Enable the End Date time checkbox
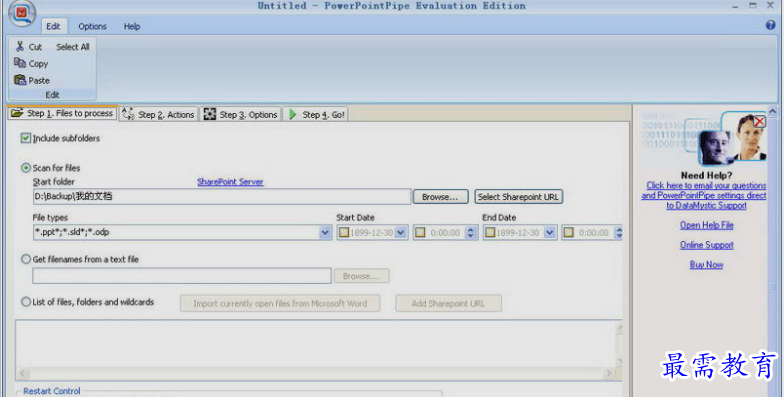 [568, 232]
